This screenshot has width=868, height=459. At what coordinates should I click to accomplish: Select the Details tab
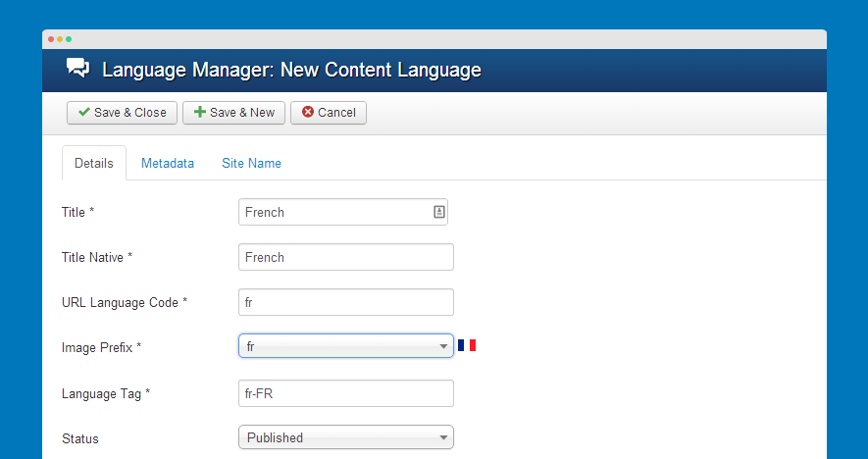click(94, 164)
